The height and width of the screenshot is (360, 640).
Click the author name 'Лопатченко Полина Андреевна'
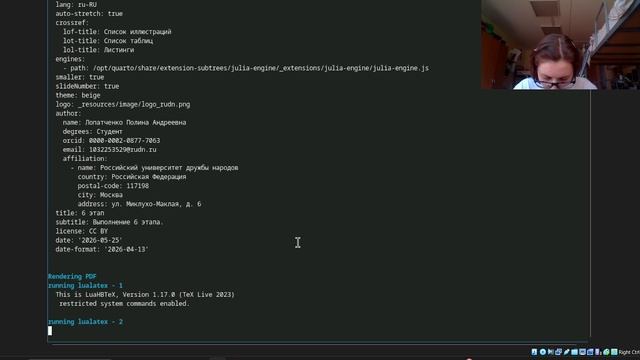coord(136,122)
